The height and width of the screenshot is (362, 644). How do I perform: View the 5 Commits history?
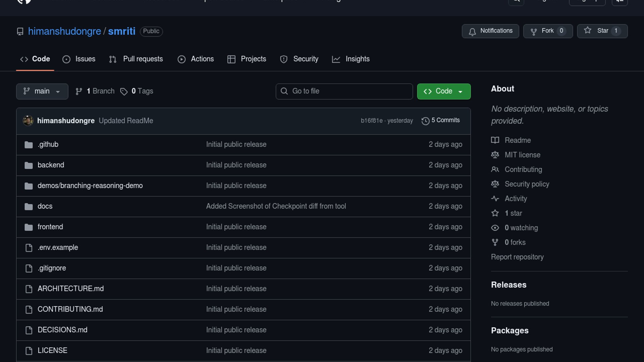[x=445, y=120]
